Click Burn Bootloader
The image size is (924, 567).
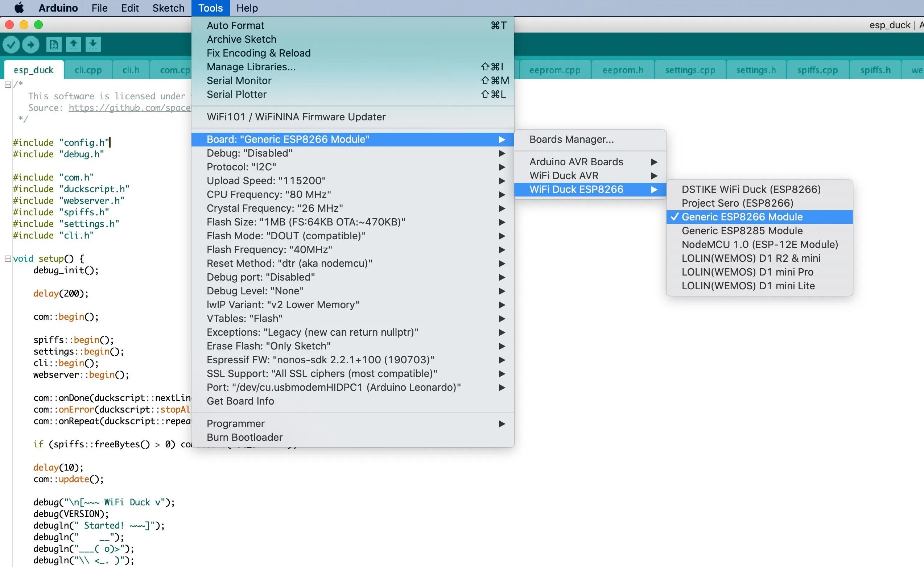[352, 438]
